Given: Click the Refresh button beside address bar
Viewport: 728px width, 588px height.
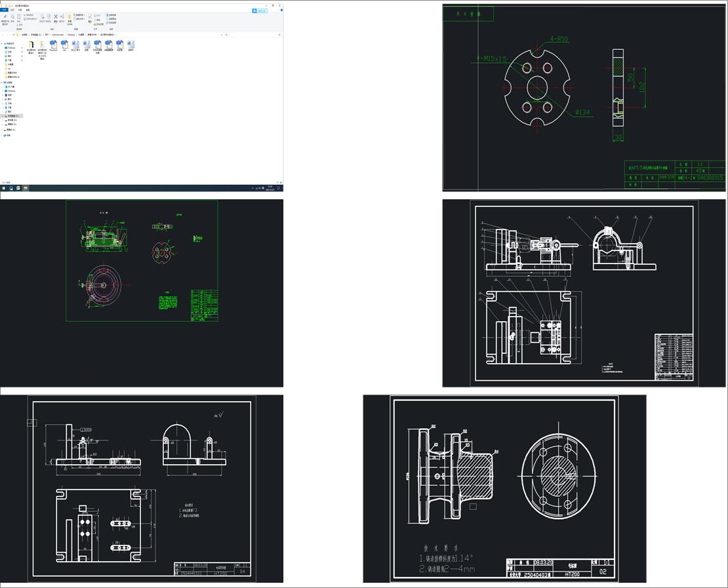Looking at the screenshot, I should click(226, 35).
